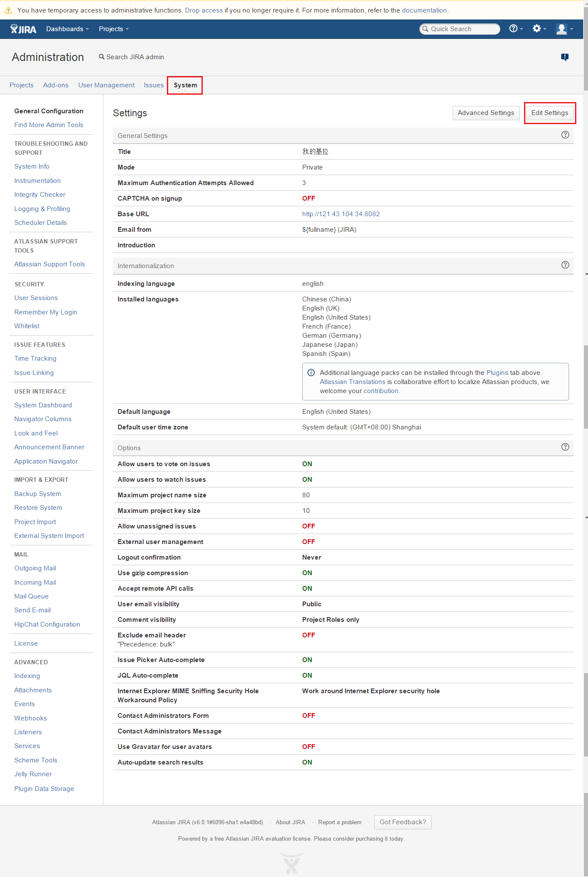Viewport: 588px width, 877px height.
Task: Click the warning triangle icon in banner
Action: [x=8, y=10]
